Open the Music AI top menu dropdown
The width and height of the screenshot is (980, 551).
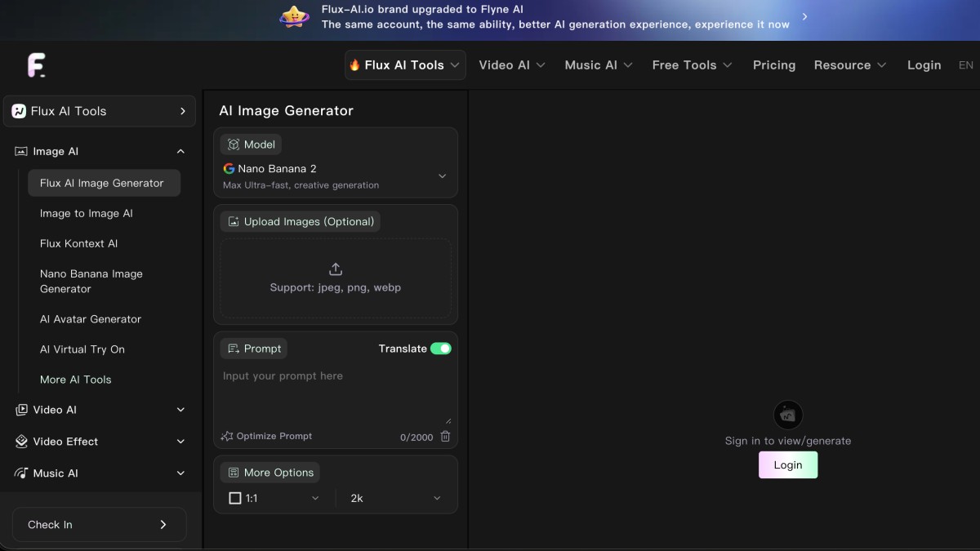click(x=599, y=65)
